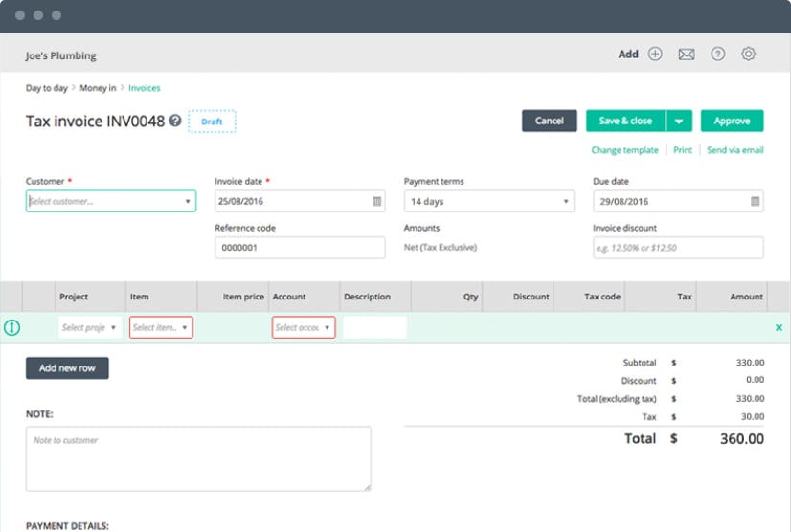Click the Net (Tax Exclusive) amounts text
This screenshot has height=532, width=791.
tap(441, 247)
